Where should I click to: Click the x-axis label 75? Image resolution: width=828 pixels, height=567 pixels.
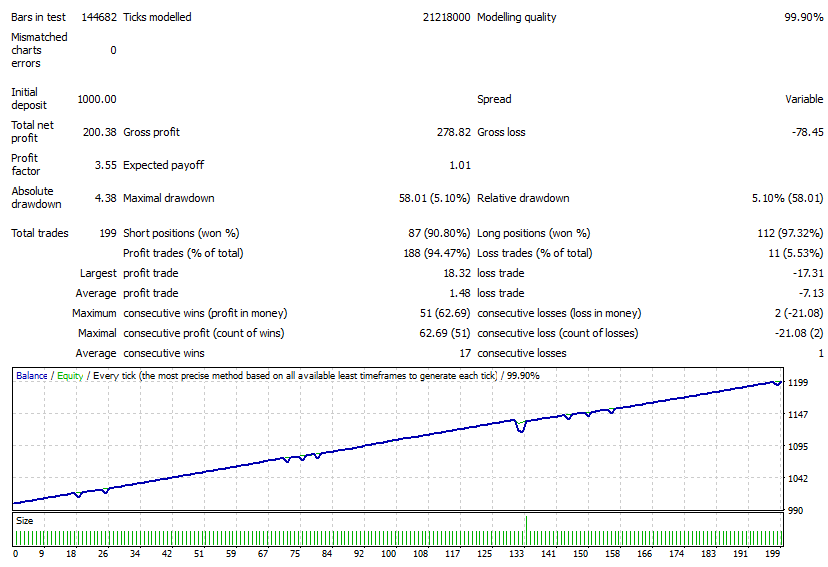(295, 554)
